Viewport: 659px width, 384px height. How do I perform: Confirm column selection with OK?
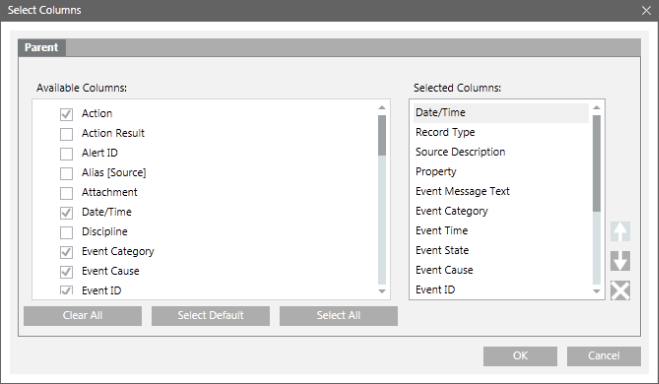[x=520, y=356]
